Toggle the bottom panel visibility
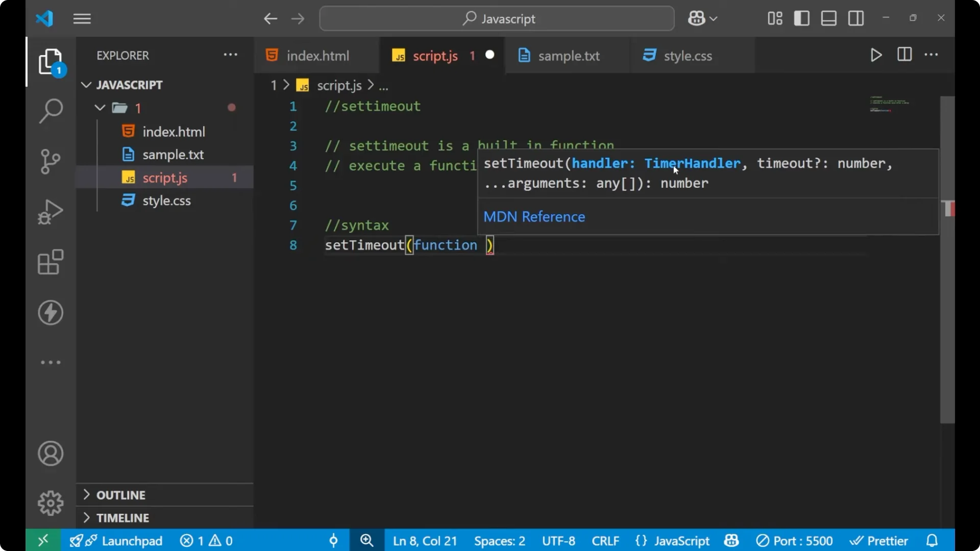 click(828, 18)
